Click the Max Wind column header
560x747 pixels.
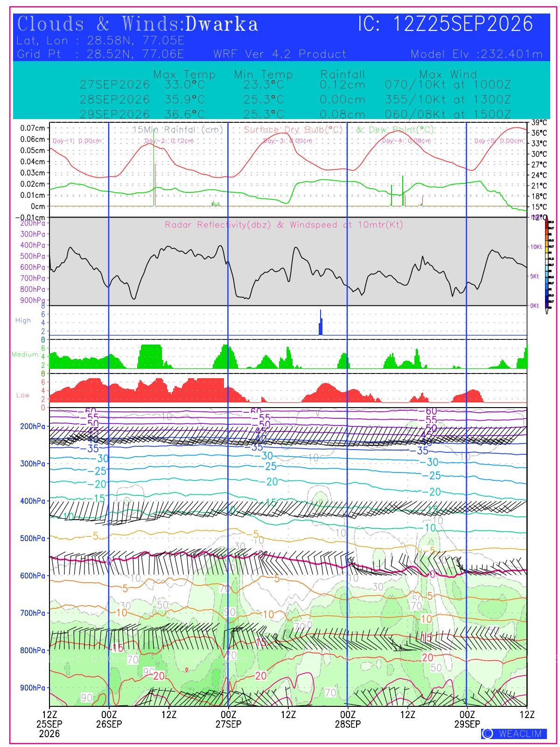(x=448, y=74)
